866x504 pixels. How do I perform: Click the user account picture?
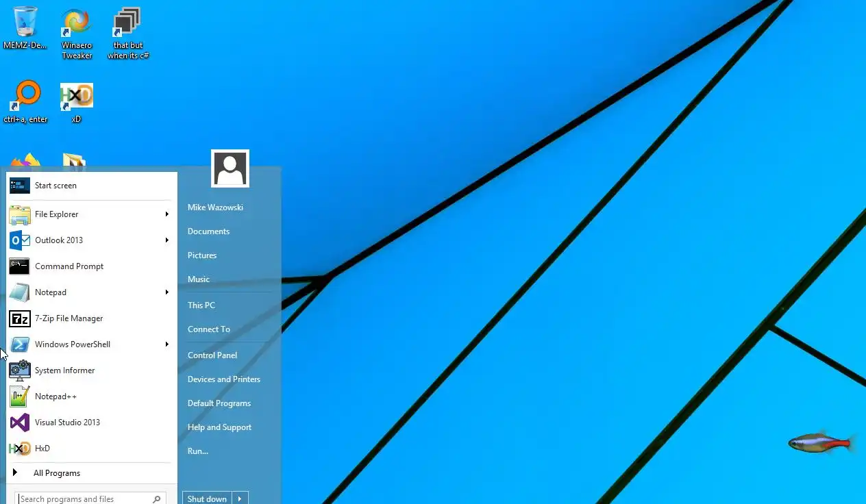tap(230, 168)
